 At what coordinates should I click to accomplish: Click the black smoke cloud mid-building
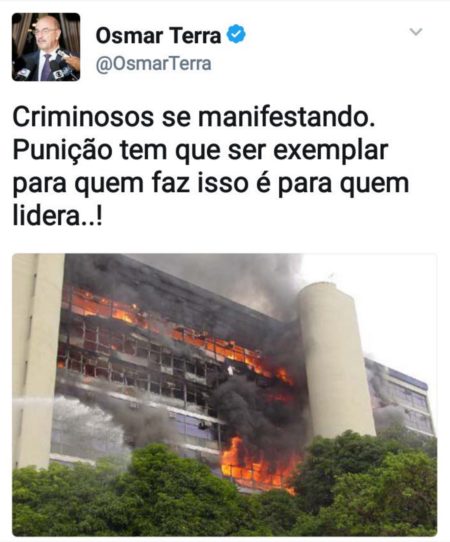(x=252, y=404)
